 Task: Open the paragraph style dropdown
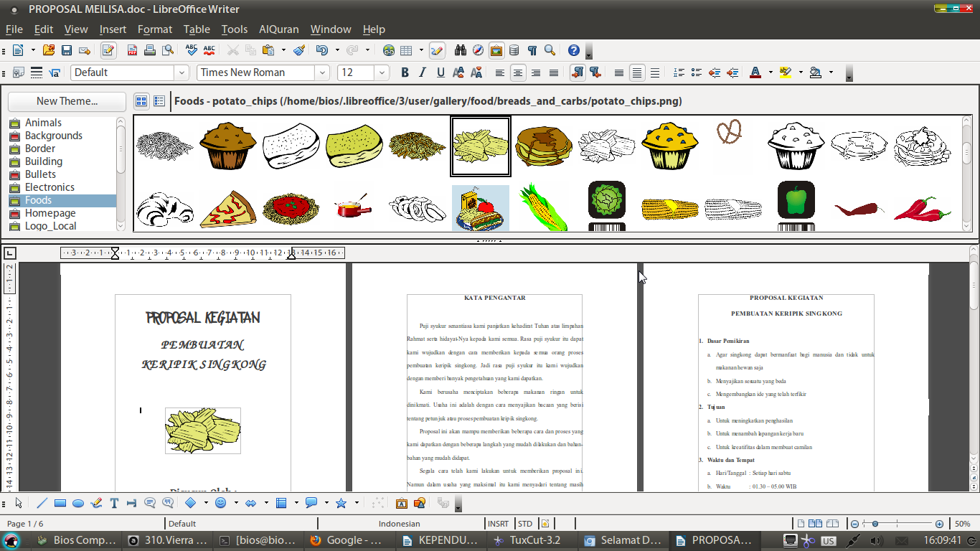pos(182,72)
